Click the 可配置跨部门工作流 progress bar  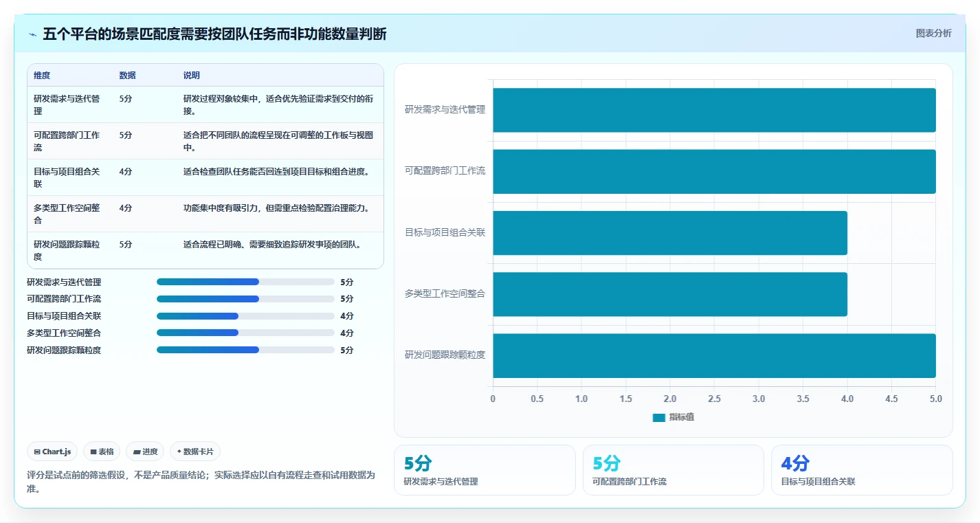[245, 299]
